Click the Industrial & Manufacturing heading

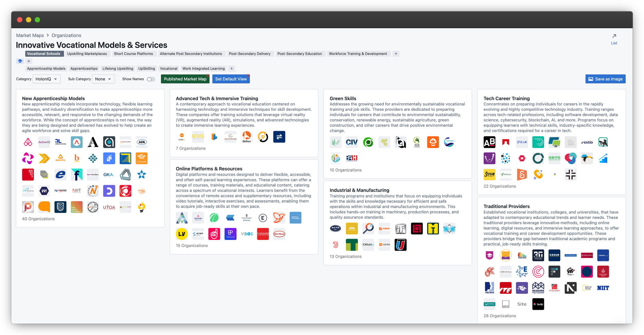(359, 190)
